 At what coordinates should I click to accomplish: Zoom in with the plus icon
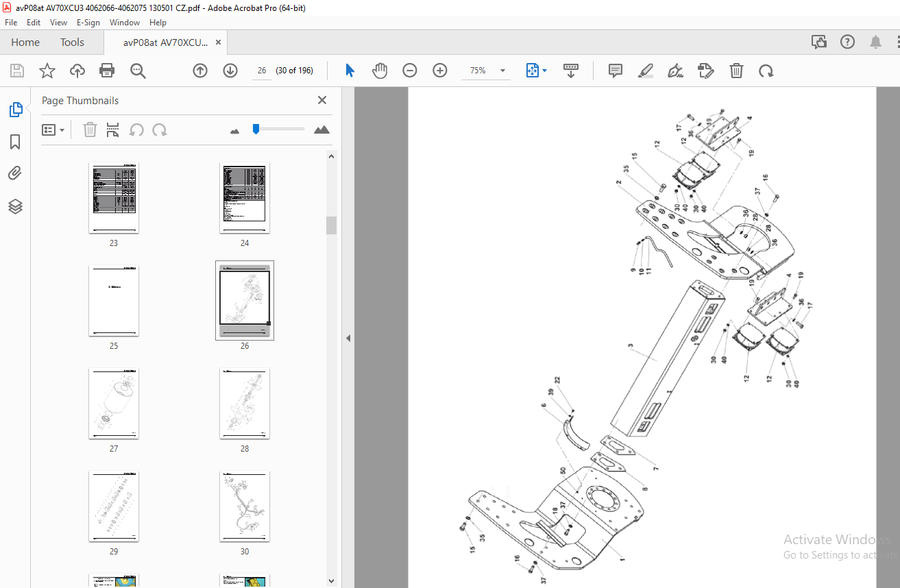click(x=440, y=71)
